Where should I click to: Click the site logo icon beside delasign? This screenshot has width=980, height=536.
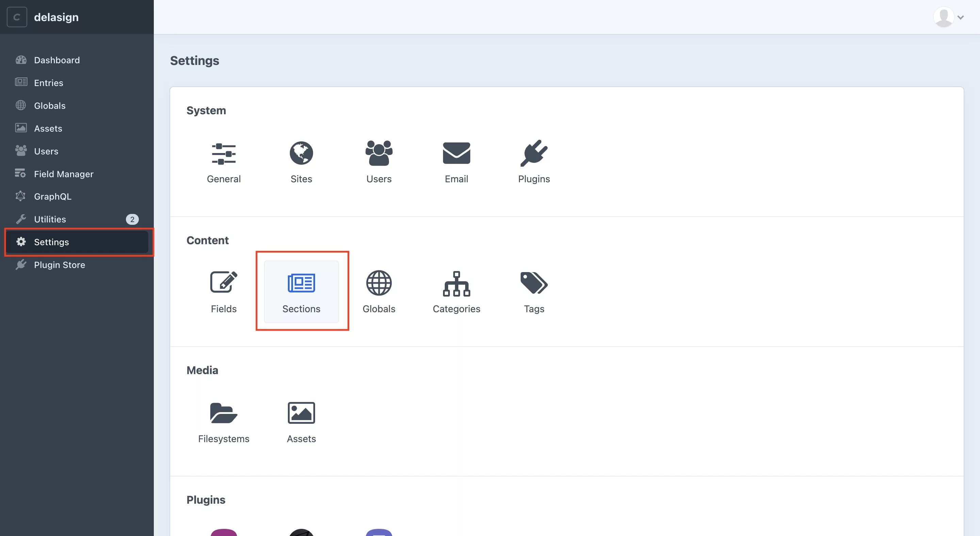[17, 17]
